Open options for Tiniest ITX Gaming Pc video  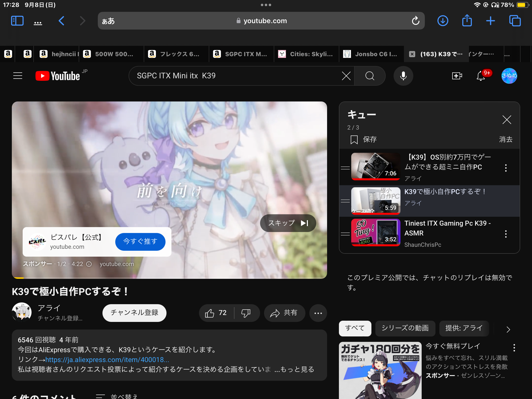tap(506, 234)
